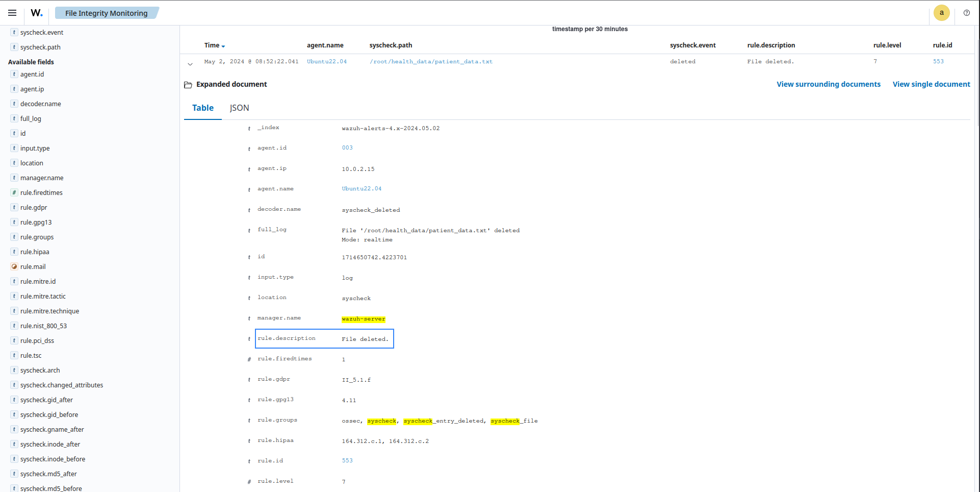Click the Wazuh logo home icon
Image resolution: width=980 pixels, height=492 pixels.
[x=37, y=13]
